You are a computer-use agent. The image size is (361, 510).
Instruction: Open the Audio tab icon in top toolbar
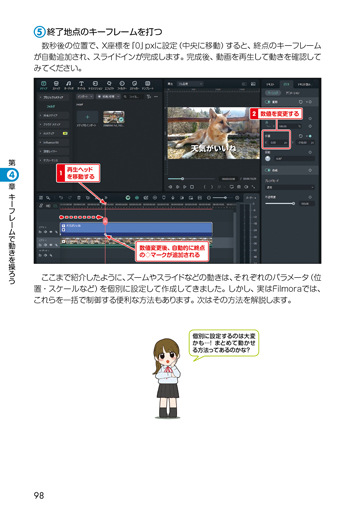(69, 83)
